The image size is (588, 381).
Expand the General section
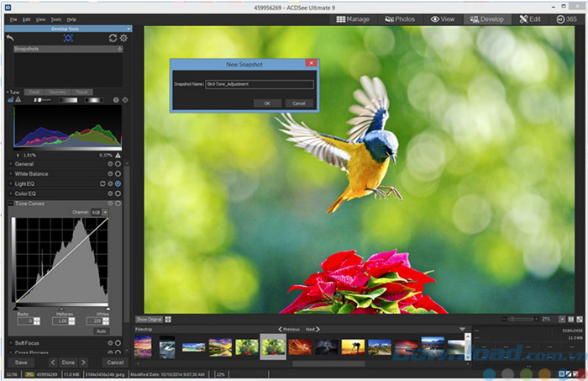[x=10, y=164]
